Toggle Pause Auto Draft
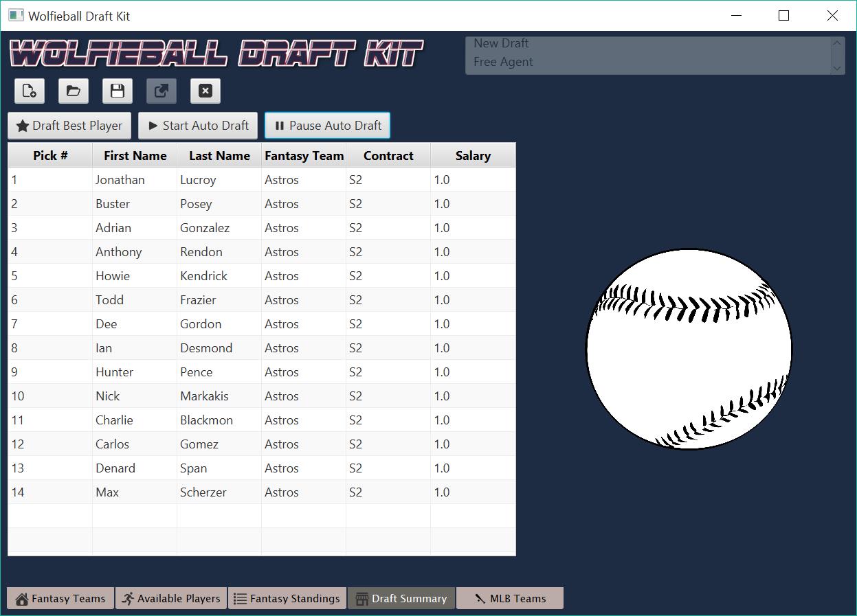The width and height of the screenshot is (857, 616). [327, 125]
